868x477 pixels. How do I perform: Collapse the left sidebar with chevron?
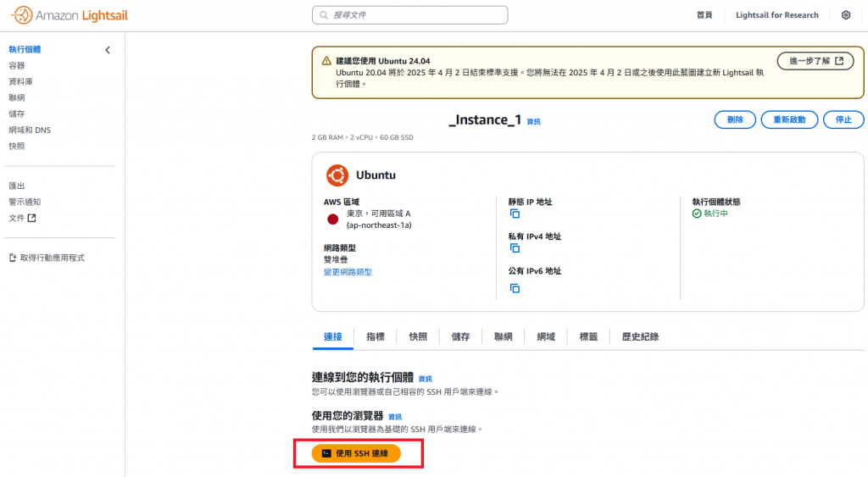(x=108, y=50)
